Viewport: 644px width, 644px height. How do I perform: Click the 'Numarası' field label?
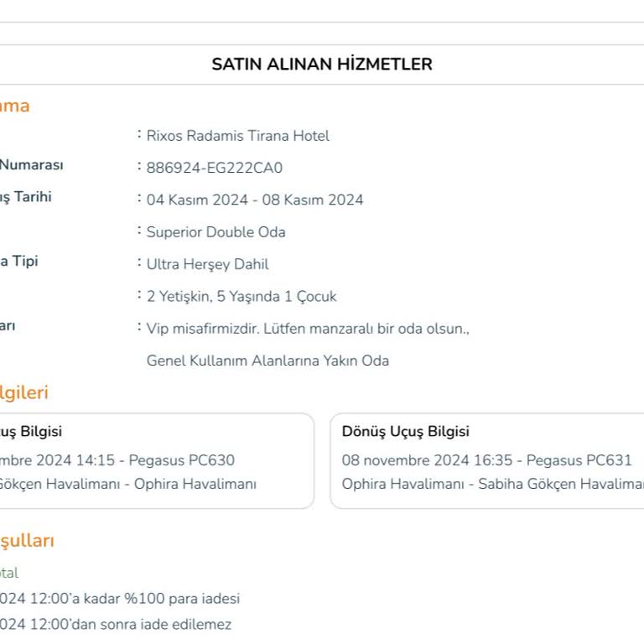pos(32,164)
